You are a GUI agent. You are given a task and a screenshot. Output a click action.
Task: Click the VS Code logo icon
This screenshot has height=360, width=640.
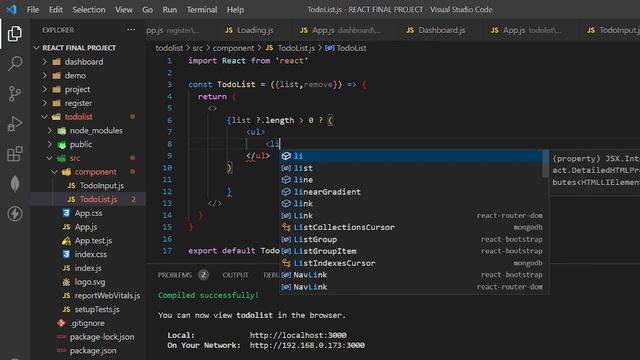(x=11, y=9)
